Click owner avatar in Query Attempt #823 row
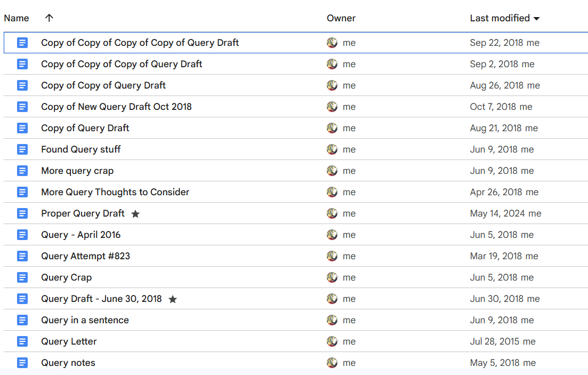 (332, 256)
